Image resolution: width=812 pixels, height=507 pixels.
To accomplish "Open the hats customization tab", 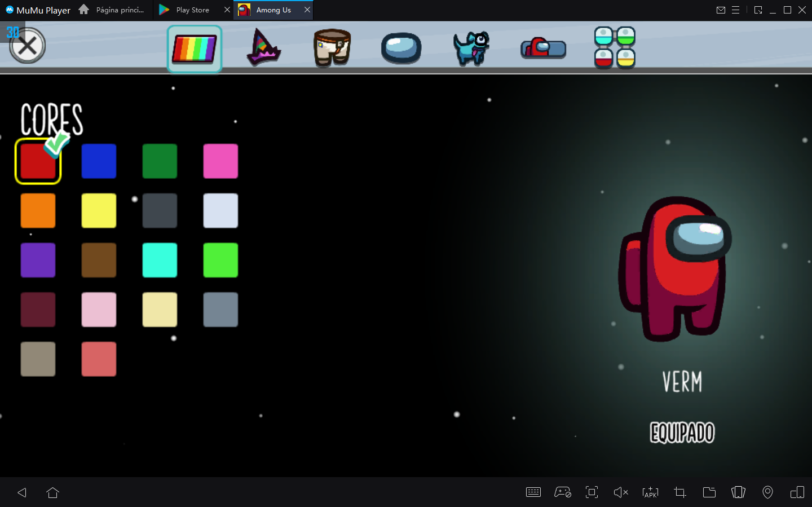I will (263, 48).
